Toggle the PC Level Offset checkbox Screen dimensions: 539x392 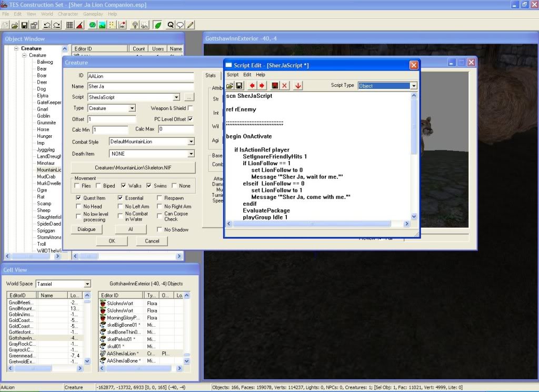click(x=191, y=119)
